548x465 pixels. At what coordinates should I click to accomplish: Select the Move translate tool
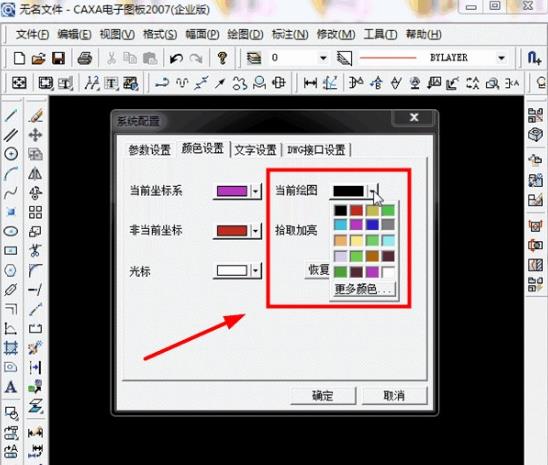tap(35, 135)
